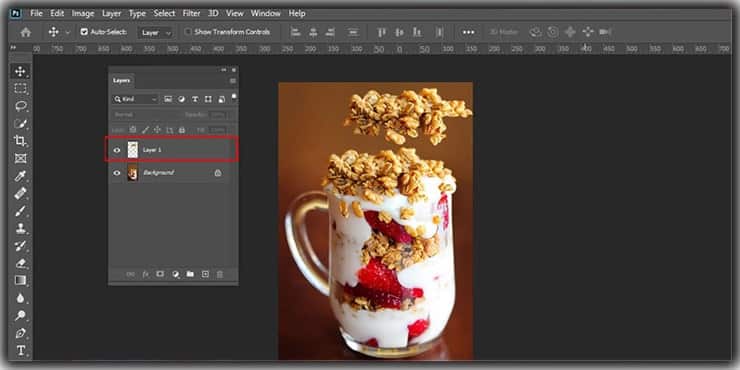Open the Window menu
This screenshot has height=370, width=740.
266,13
